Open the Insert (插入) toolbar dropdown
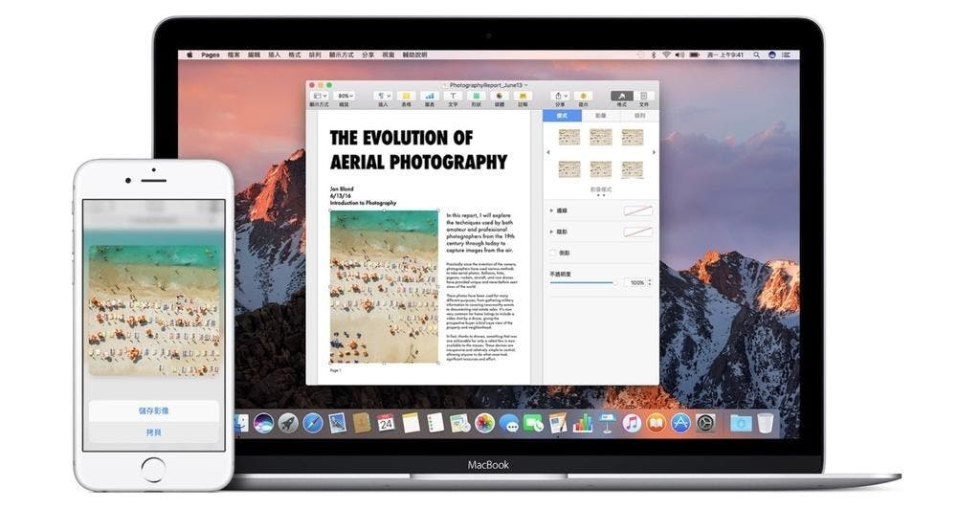This screenshot has width=980, height=509. click(x=383, y=97)
